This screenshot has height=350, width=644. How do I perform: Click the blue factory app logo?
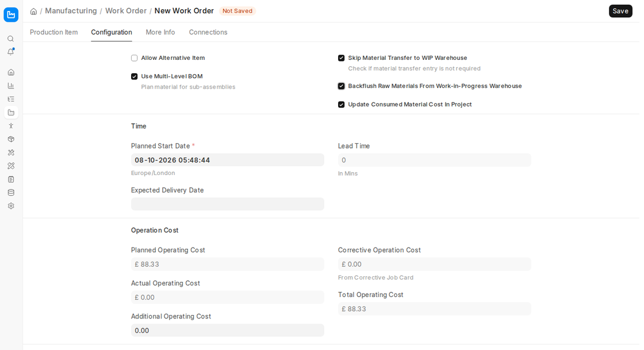pos(11,15)
